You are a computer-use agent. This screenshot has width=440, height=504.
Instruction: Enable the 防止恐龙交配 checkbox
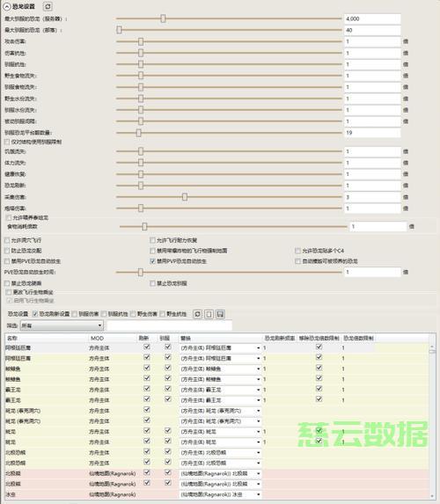[7, 251]
